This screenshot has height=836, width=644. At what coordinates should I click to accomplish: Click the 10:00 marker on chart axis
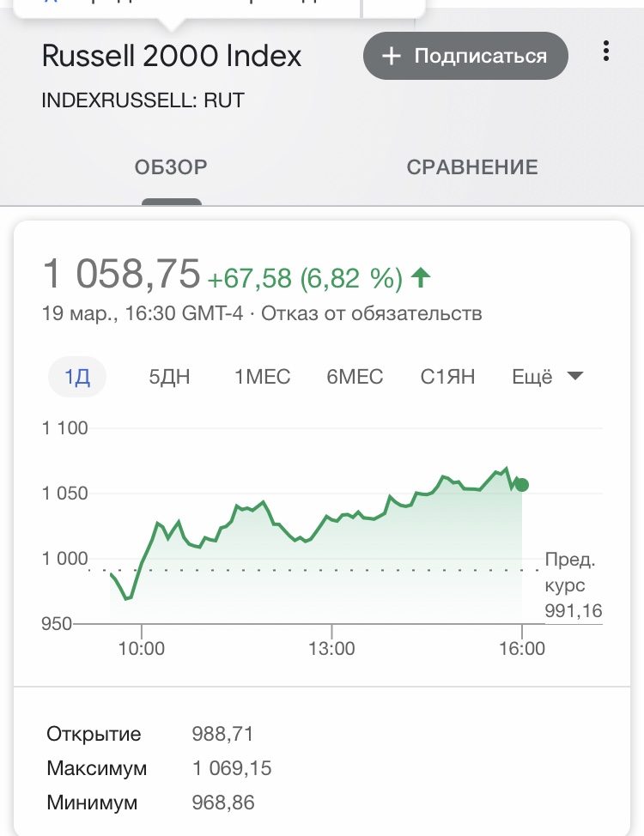(142, 648)
